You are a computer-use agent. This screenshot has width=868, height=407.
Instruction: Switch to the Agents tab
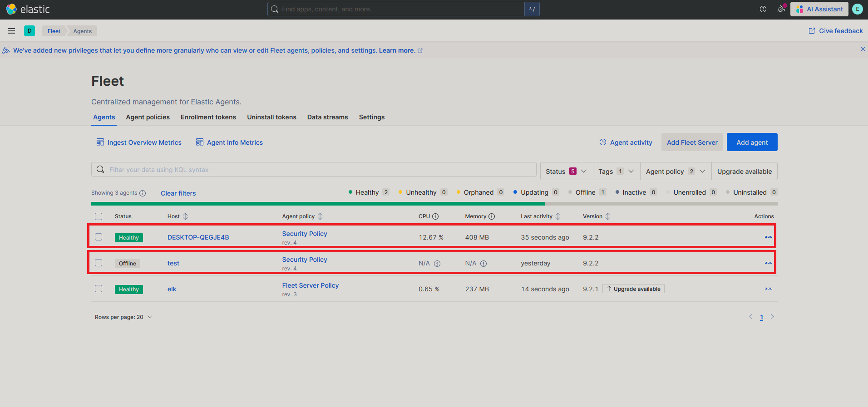point(104,117)
